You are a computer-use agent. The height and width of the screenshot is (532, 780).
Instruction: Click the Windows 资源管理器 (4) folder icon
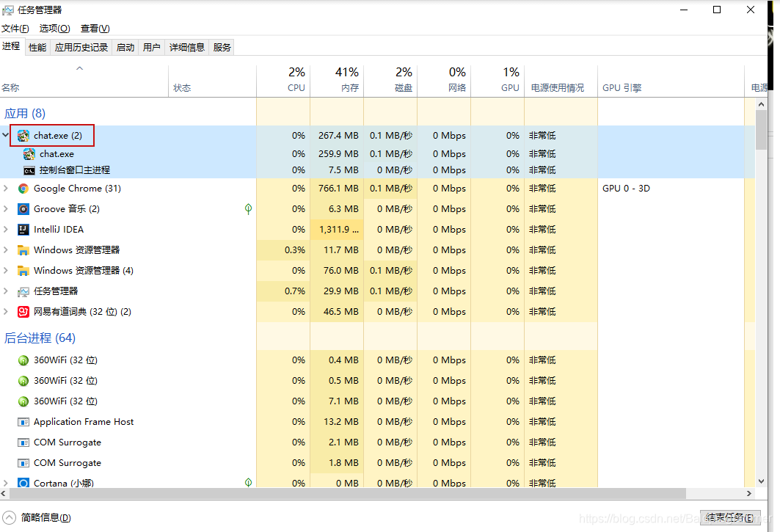coord(23,271)
